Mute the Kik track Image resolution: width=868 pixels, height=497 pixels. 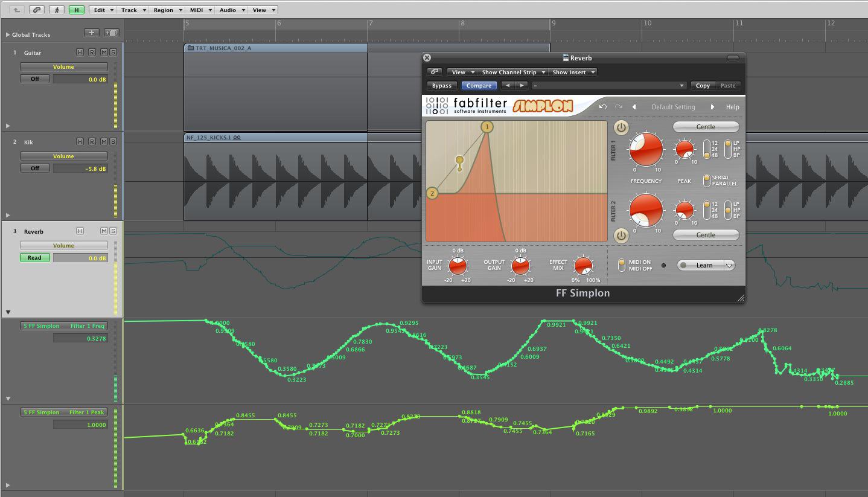pos(104,141)
